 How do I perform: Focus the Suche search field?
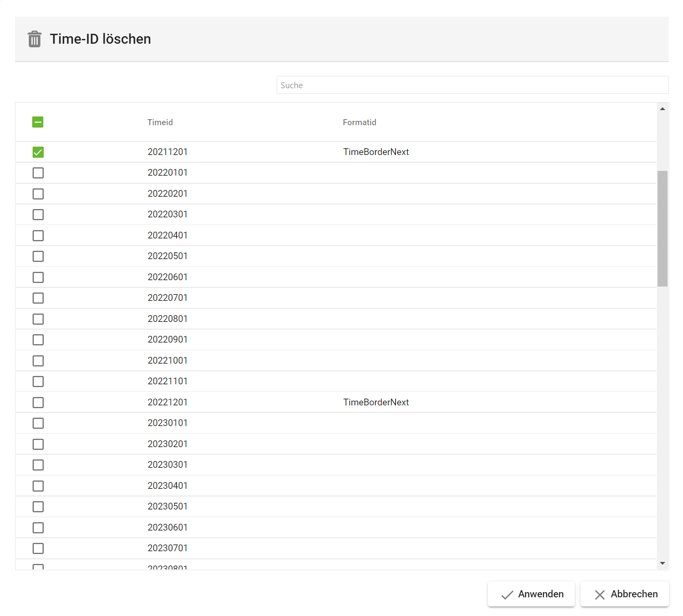click(x=472, y=85)
